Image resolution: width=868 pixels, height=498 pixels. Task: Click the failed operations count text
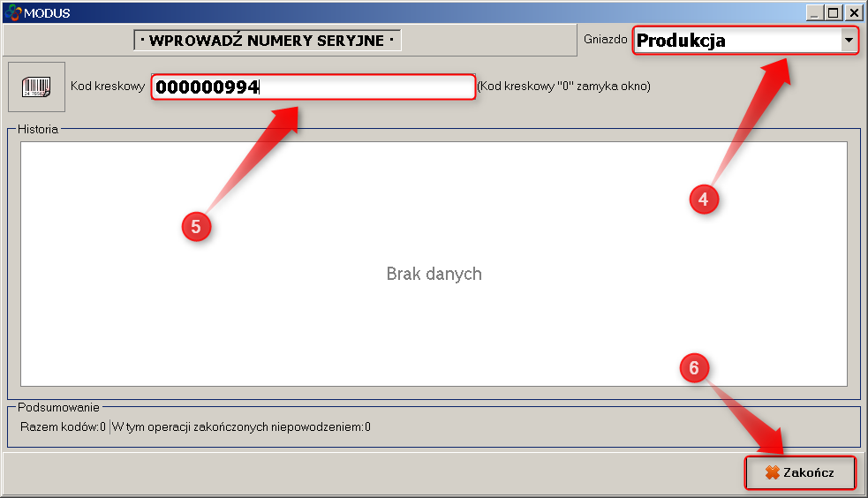coord(241,427)
